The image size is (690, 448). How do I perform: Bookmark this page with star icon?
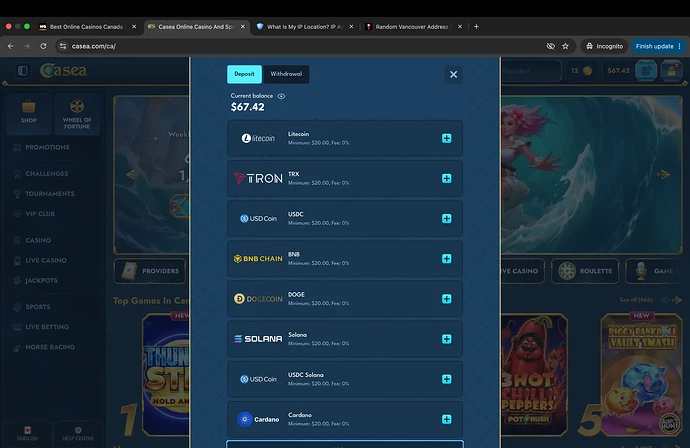coord(565,46)
